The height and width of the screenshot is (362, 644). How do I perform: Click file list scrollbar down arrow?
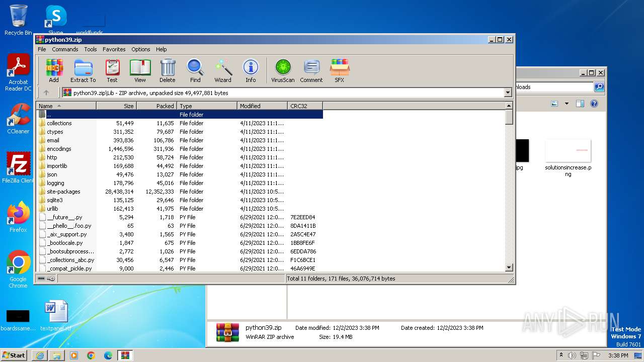pos(509,268)
